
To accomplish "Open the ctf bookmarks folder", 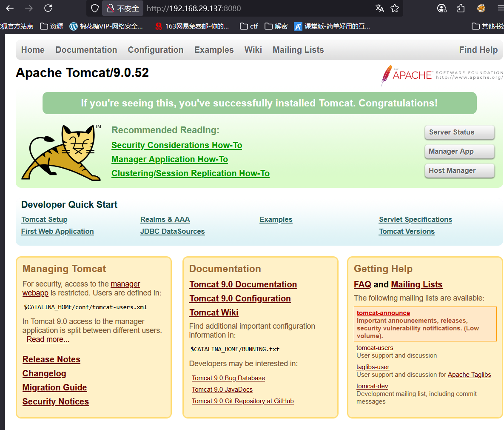I will [x=249, y=26].
